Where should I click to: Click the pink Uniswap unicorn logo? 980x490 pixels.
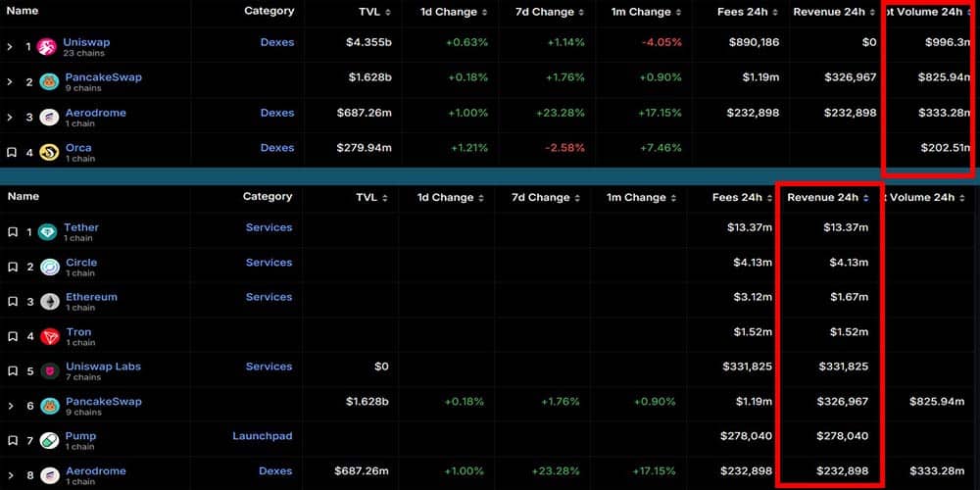coord(47,47)
